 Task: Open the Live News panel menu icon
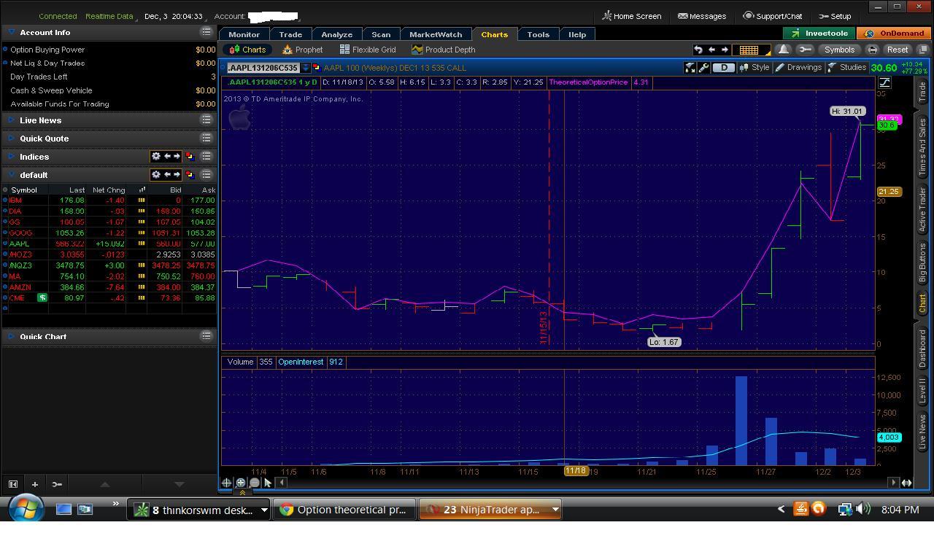(207, 120)
